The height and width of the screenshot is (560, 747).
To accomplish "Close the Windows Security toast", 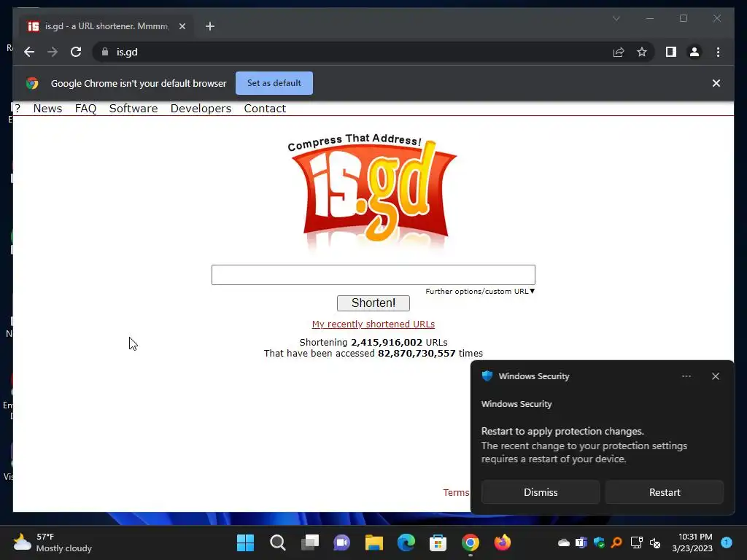I will (x=715, y=376).
